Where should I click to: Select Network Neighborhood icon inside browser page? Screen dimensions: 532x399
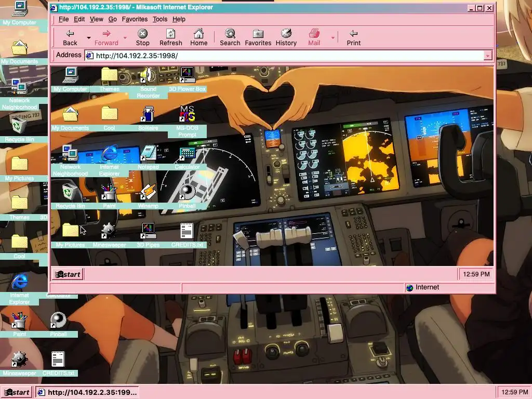(x=70, y=161)
